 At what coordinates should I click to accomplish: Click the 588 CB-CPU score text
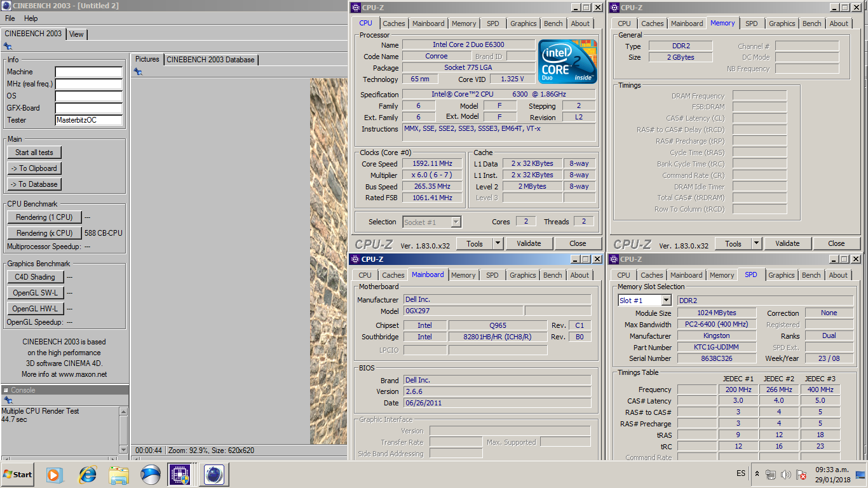pos(104,233)
